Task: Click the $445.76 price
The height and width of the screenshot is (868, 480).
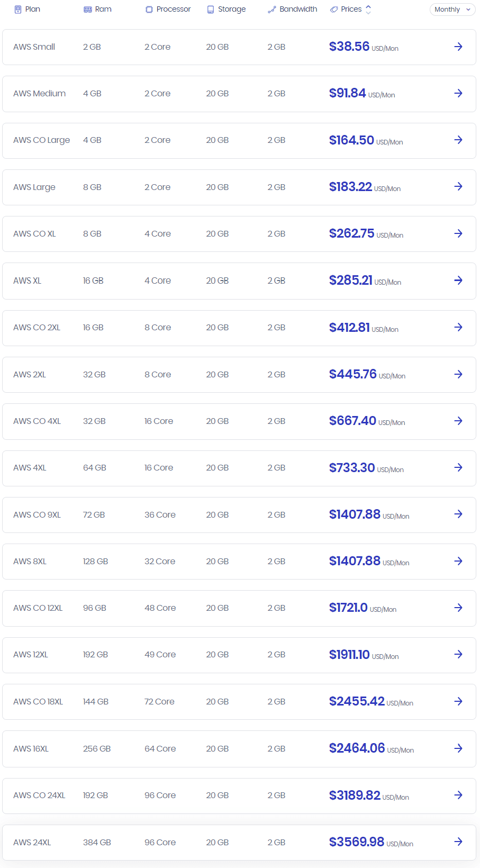Action: 353,374
